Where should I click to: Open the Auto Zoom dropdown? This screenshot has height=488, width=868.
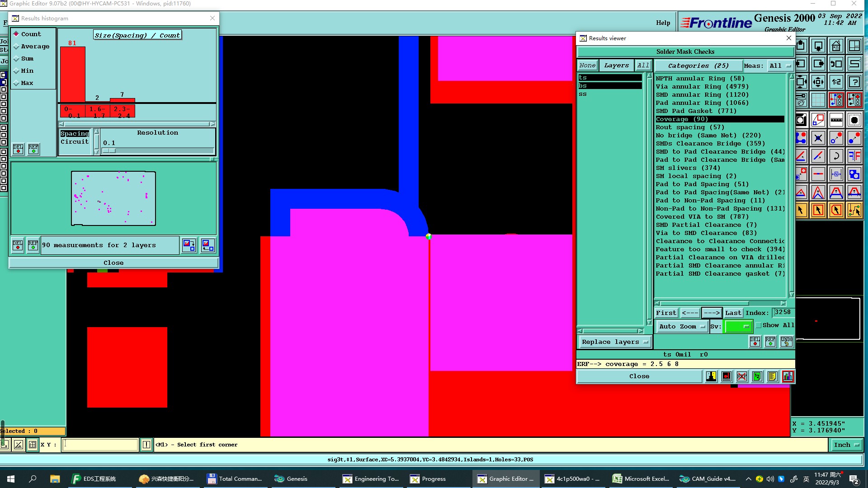click(x=682, y=326)
